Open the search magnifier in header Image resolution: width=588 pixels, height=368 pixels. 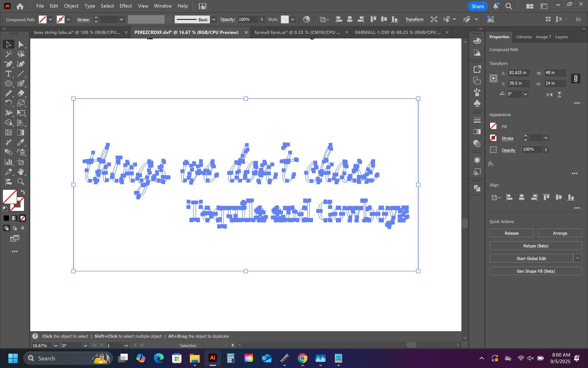pos(509,6)
